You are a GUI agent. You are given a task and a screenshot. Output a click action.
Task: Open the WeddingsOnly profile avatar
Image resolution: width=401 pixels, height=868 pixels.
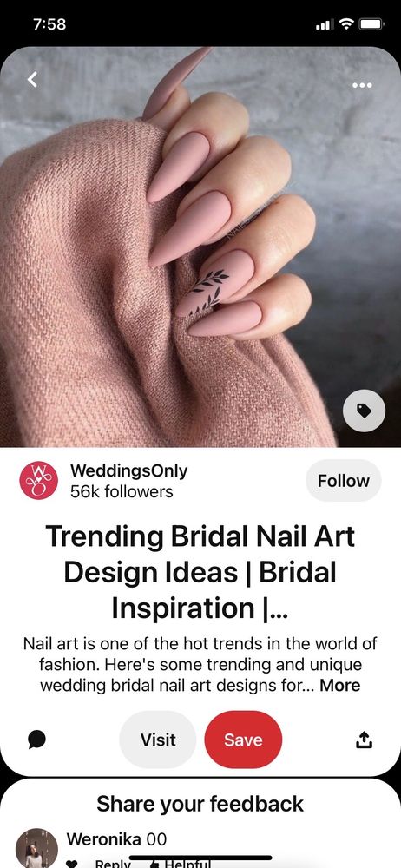[x=39, y=481]
